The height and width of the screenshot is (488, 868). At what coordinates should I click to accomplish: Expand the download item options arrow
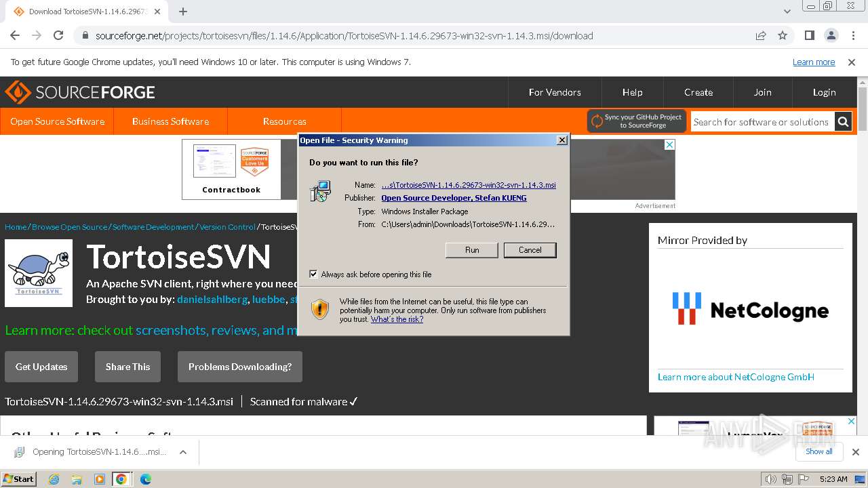[x=182, y=452]
